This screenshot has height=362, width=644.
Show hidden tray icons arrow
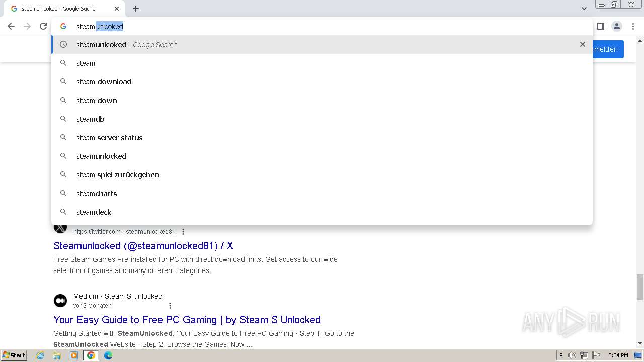point(561,355)
